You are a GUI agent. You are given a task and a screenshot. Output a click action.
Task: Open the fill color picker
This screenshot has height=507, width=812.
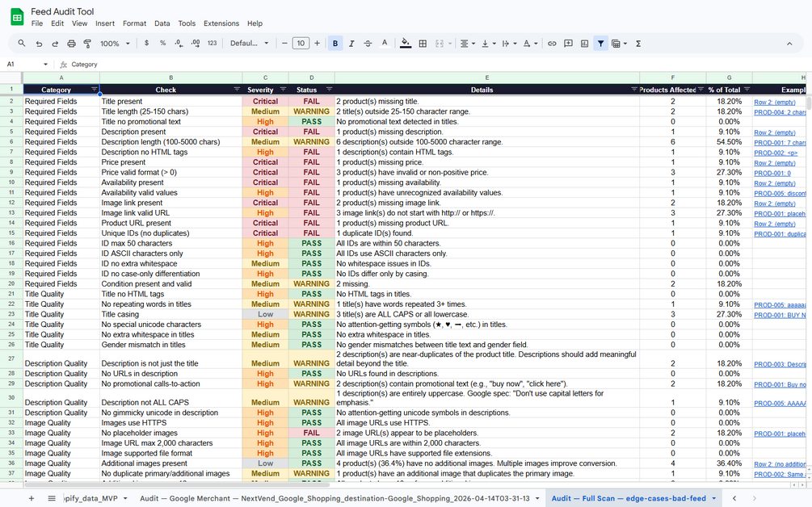click(x=406, y=44)
